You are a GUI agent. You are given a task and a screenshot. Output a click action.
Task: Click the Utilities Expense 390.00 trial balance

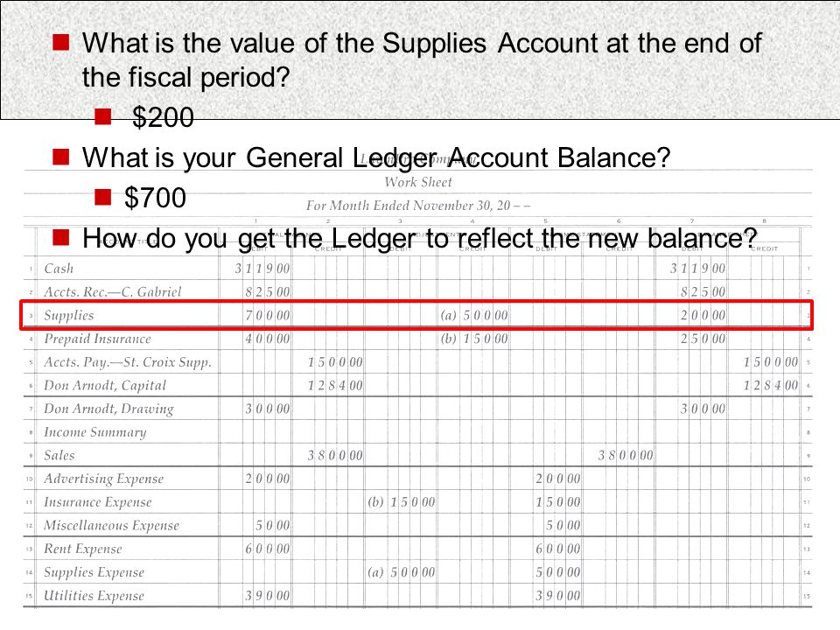tap(268, 595)
